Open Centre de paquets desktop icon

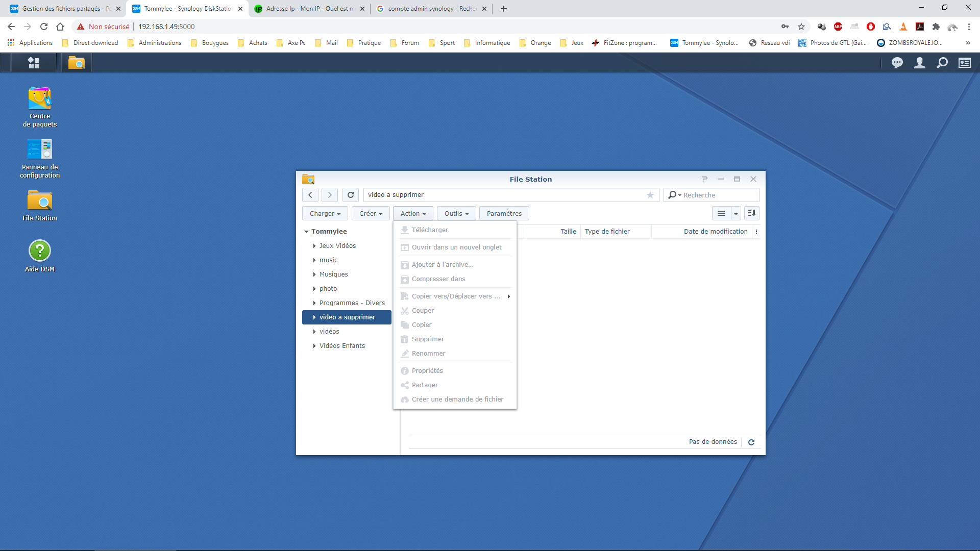pos(40,107)
